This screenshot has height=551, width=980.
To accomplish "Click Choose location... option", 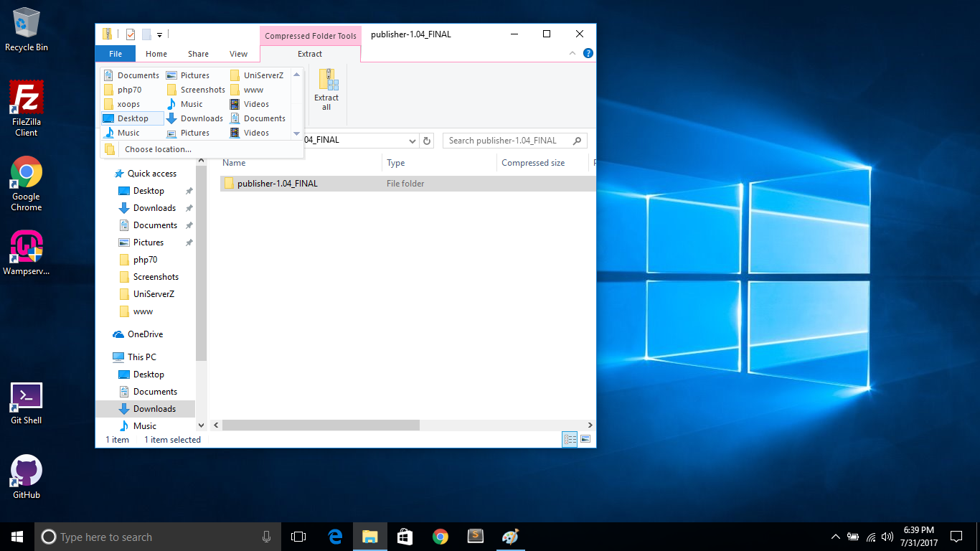I will (x=158, y=149).
